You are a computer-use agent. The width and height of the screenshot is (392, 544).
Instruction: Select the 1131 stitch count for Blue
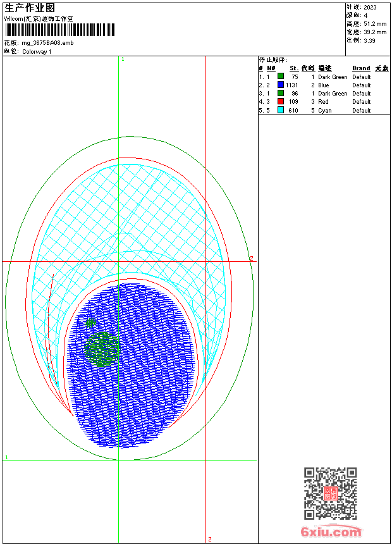pyautogui.click(x=291, y=85)
